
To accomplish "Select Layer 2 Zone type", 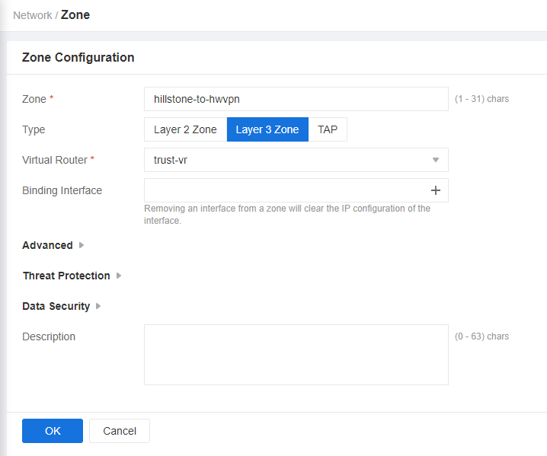I will point(185,129).
